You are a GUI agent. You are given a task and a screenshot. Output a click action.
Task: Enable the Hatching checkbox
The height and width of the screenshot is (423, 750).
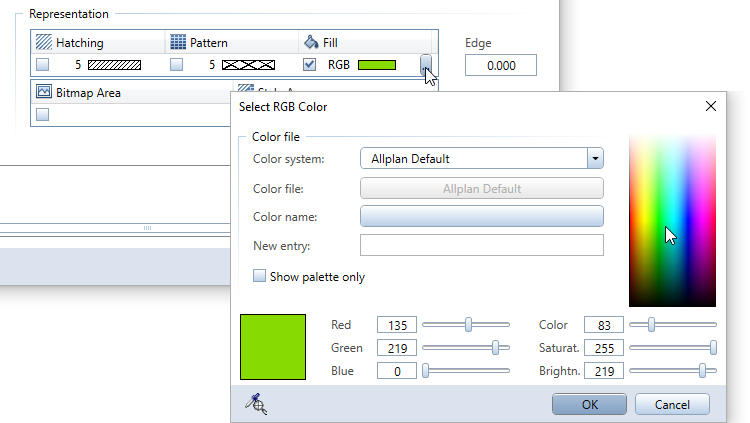[x=43, y=65]
